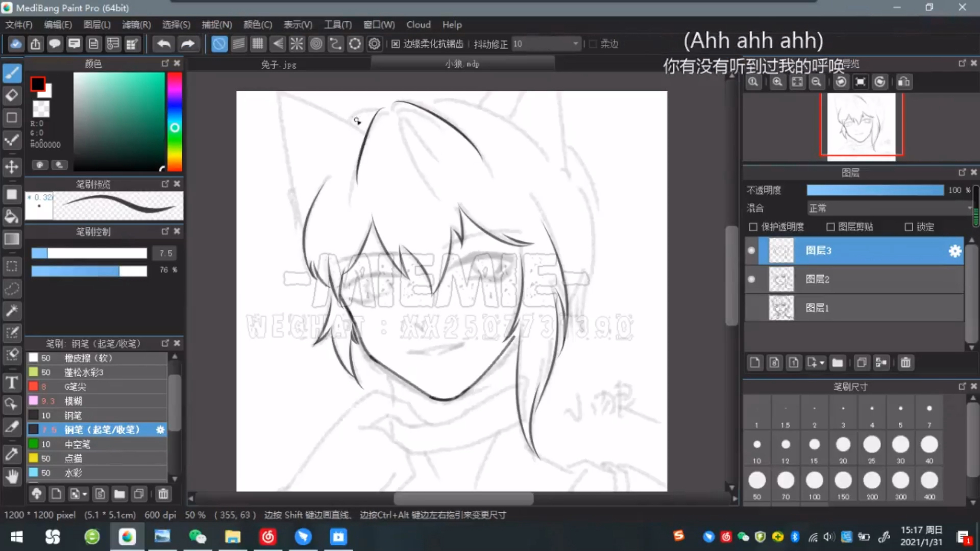Click the black foreground color swatch
This screenshot has height=551, width=980.
(x=37, y=84)
